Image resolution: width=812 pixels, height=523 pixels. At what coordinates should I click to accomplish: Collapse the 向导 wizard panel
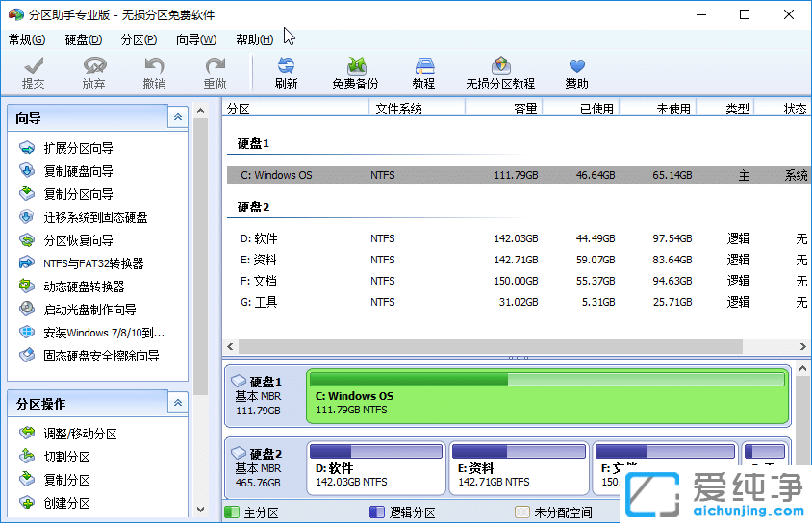177,117
